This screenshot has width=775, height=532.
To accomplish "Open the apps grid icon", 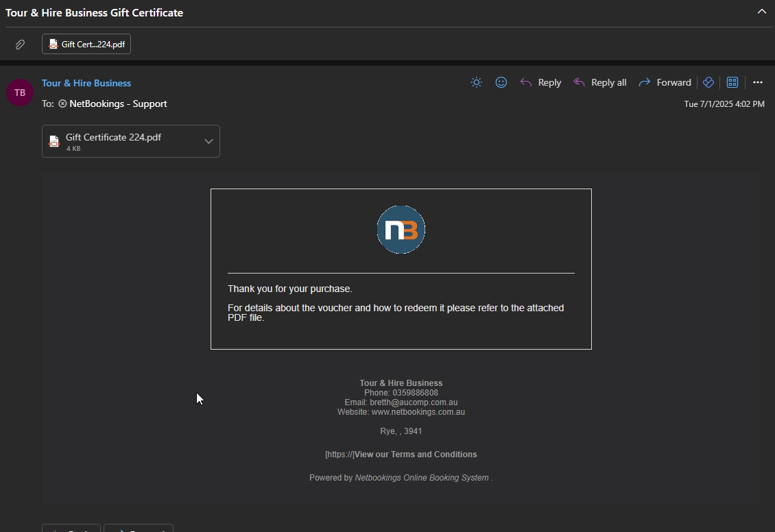I will (732, 82).
